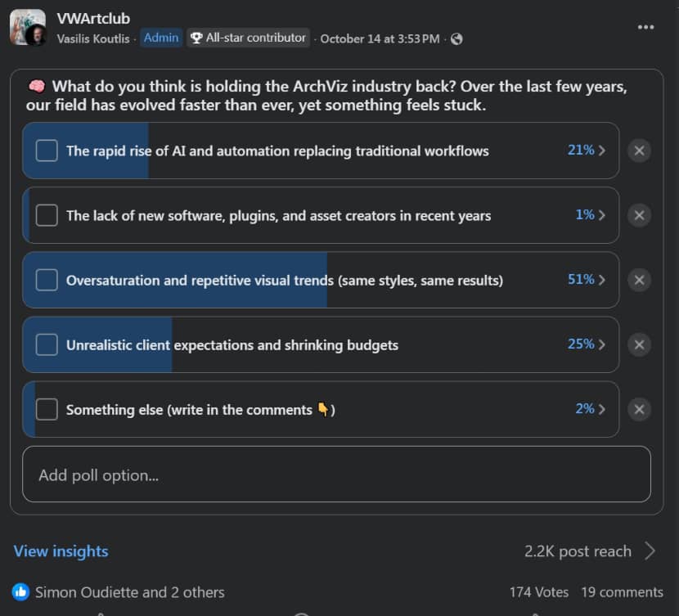Tick the Unrealistic client expectations checkbox
The image size is (679, 616).
coord(47,344)
